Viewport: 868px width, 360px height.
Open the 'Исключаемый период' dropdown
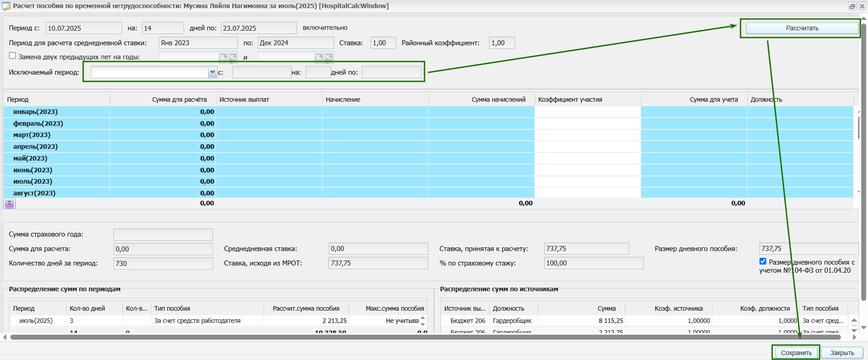click(x=212, y=72)
